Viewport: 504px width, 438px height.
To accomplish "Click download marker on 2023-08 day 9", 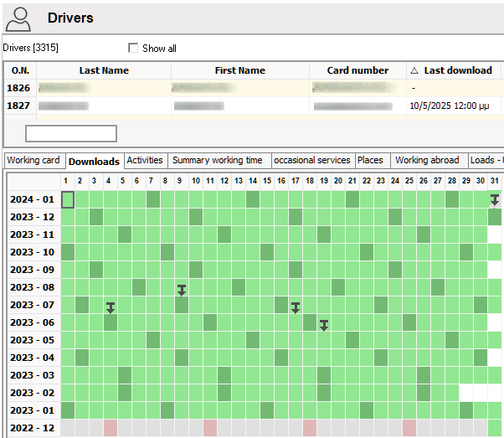I will point(182,290).
